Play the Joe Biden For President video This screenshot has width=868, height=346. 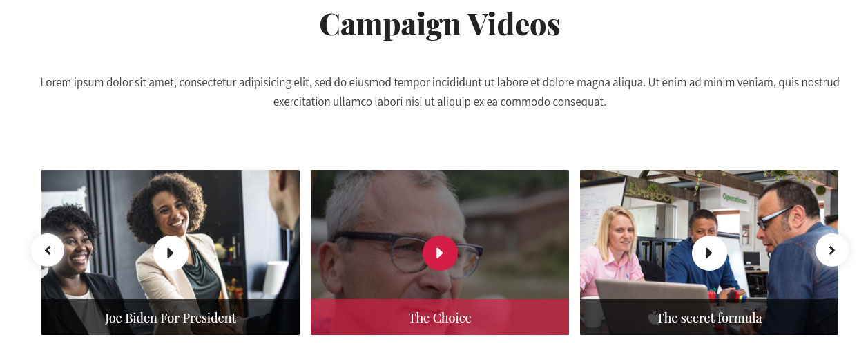click(x=171, y=253)
